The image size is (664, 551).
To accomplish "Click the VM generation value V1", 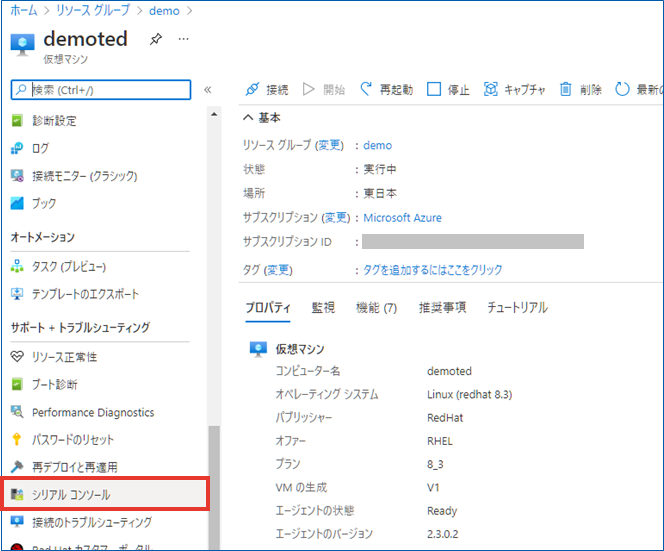I will [433, 488].
